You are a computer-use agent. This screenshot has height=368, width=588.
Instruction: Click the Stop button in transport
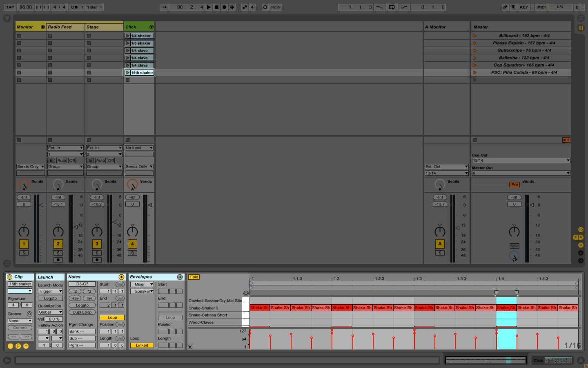pyautogui.click(x=216, y=7)
